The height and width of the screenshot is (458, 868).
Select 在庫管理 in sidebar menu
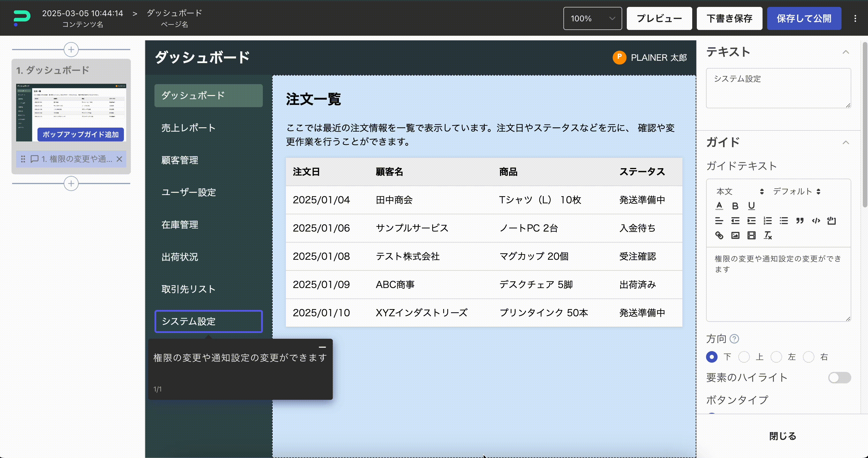click(180, 225)
